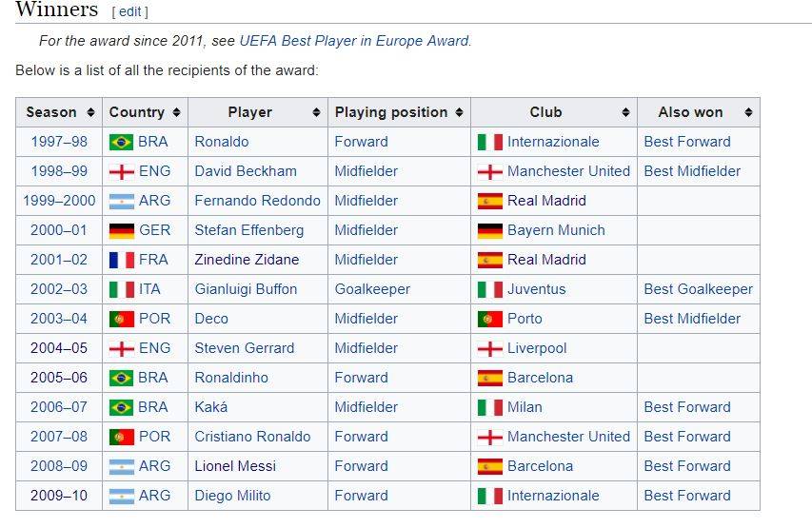Click Germany flag next to Bayern Munich
Viewport: 812px width, 528px height.
(x=490, y=230)
